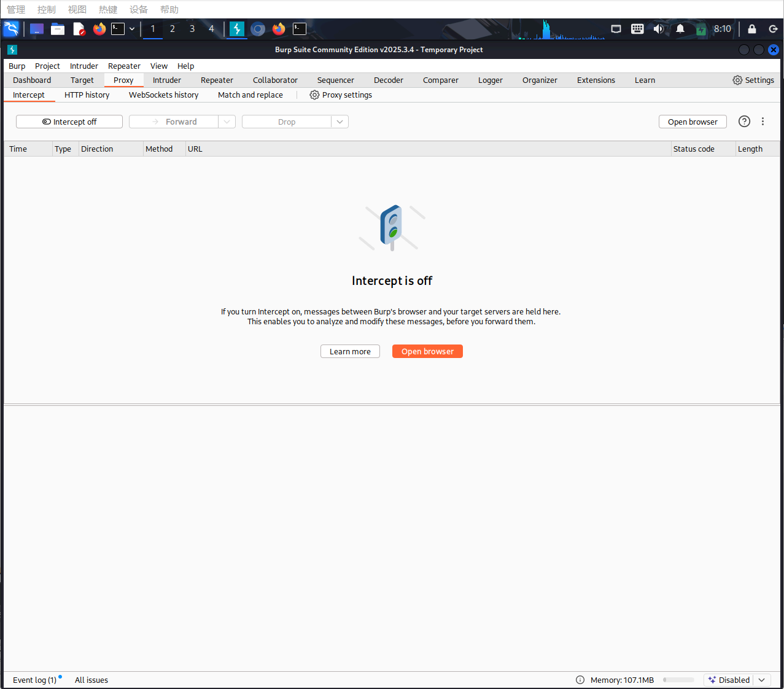
Task: Expand the Drop dropdown arrow
Action: (340, 122)
